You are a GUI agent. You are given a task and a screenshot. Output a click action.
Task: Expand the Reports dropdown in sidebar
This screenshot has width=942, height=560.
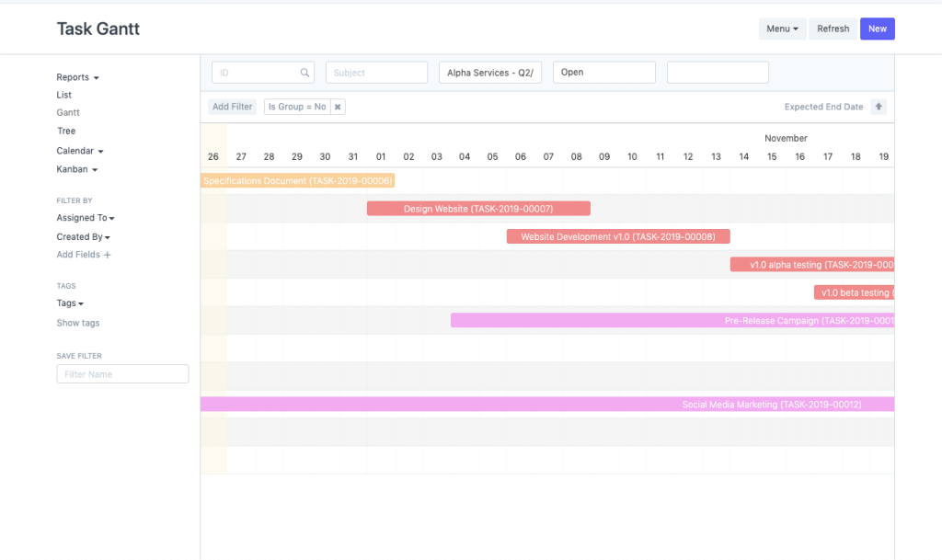pos(77,77)
